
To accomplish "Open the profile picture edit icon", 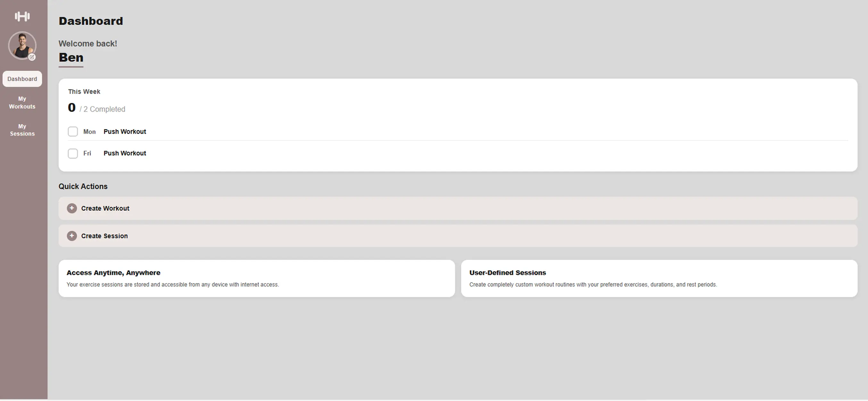I will pyautogui.click(x=32, y=57).
